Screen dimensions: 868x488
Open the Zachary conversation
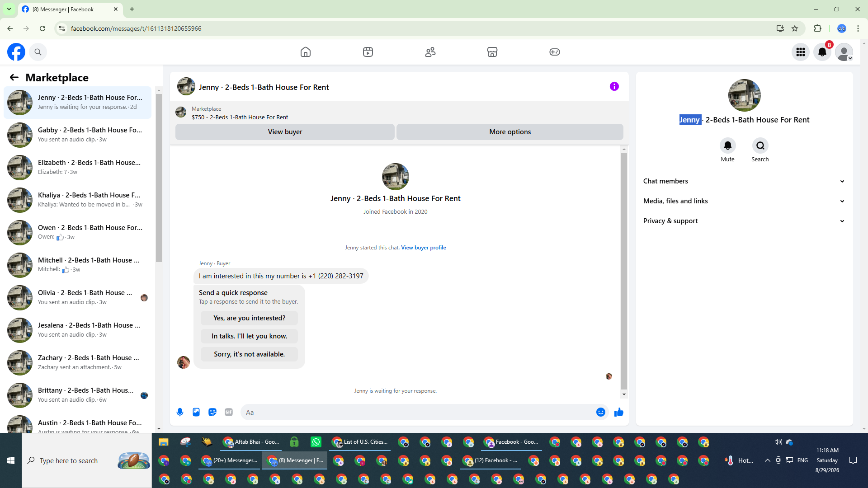78,363
